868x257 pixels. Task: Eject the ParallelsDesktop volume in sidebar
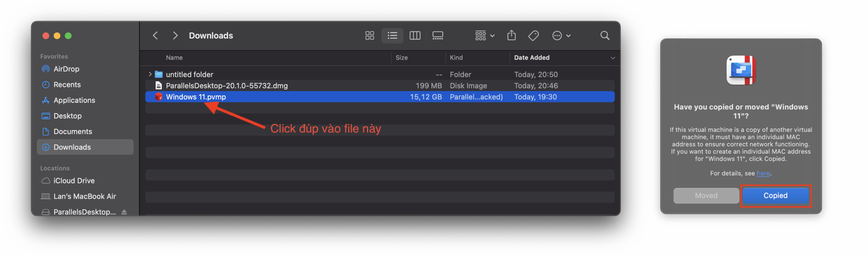[x=124, y=212]
